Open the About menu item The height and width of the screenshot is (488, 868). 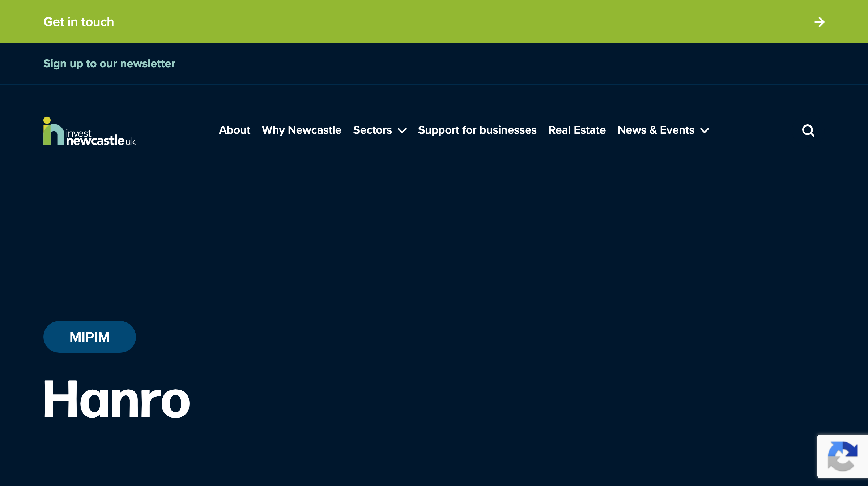[234, 130]
